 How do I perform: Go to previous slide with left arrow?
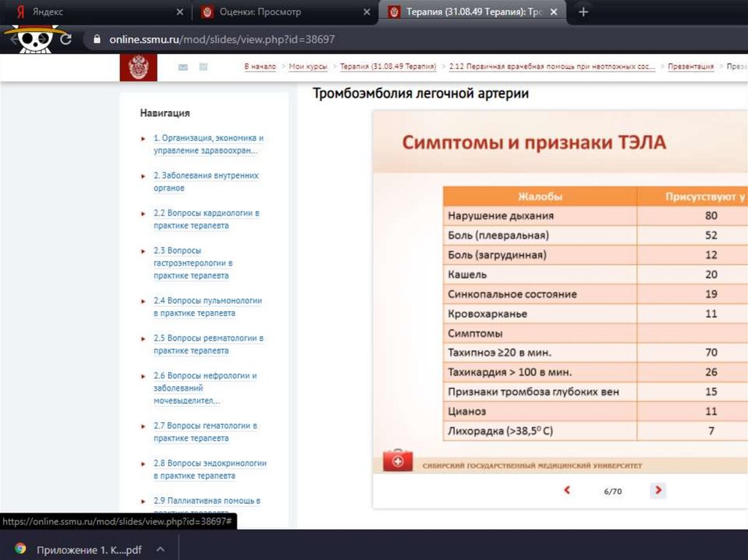(567, 490)
